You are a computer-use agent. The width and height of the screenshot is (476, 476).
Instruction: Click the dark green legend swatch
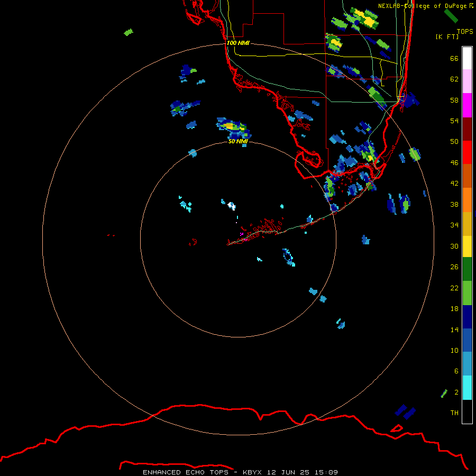[467, 269]
